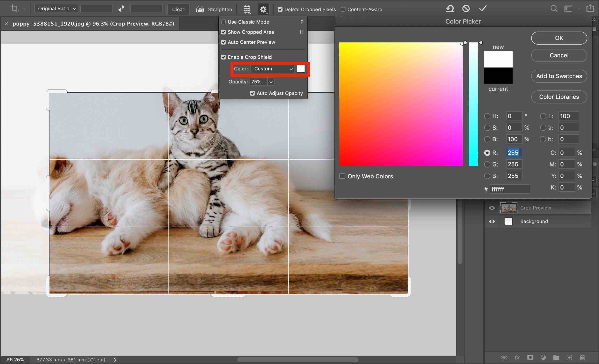Viewport: 599px width, 364px height.
Task: Swap width and height arrows icon
Action: click(x=121, y=9)
